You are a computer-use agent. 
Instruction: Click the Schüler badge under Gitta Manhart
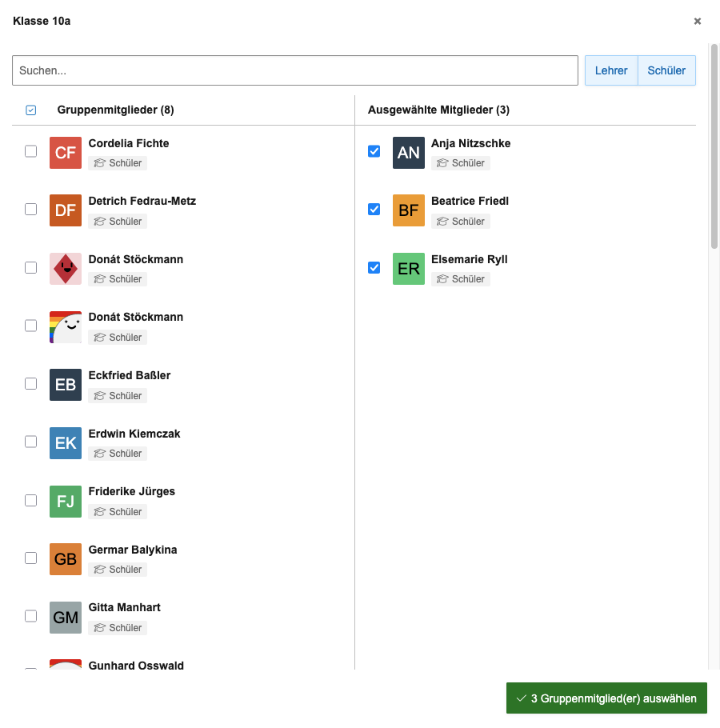coord(118,628)
